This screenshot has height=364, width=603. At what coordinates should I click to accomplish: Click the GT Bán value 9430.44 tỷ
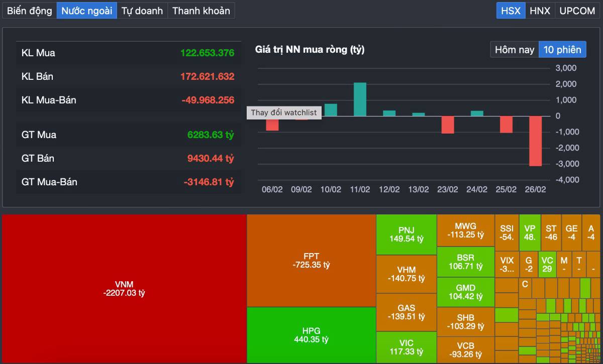211,158
